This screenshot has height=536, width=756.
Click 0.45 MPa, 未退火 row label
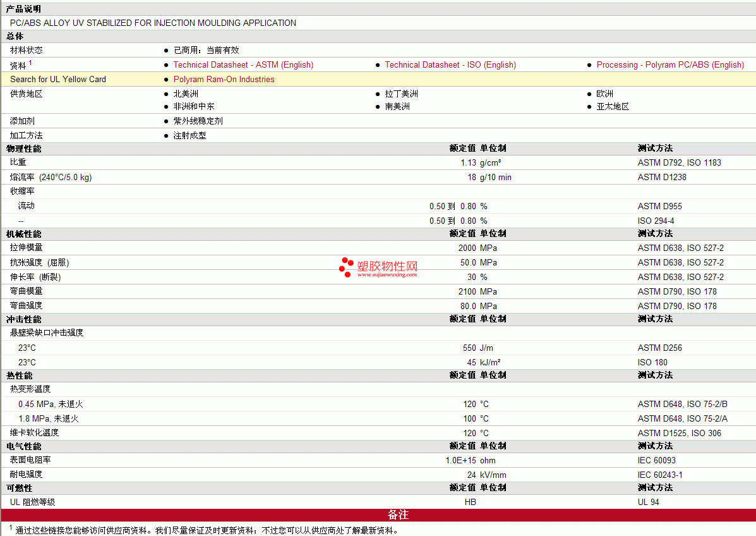click(x=51, y=404)
